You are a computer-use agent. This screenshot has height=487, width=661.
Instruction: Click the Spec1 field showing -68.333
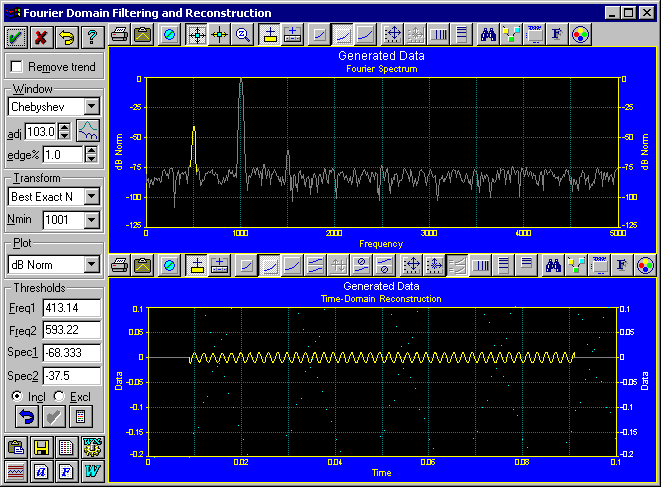(x=72, y=352)
